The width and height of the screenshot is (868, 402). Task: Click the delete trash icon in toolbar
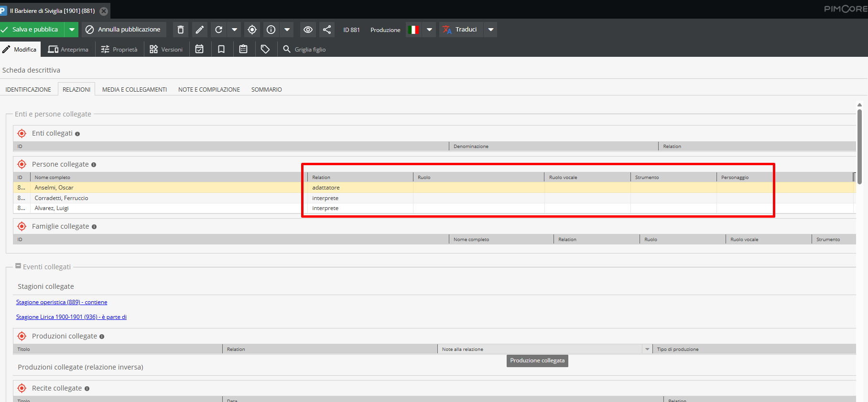pyautogui.click(x=181, y=30)
